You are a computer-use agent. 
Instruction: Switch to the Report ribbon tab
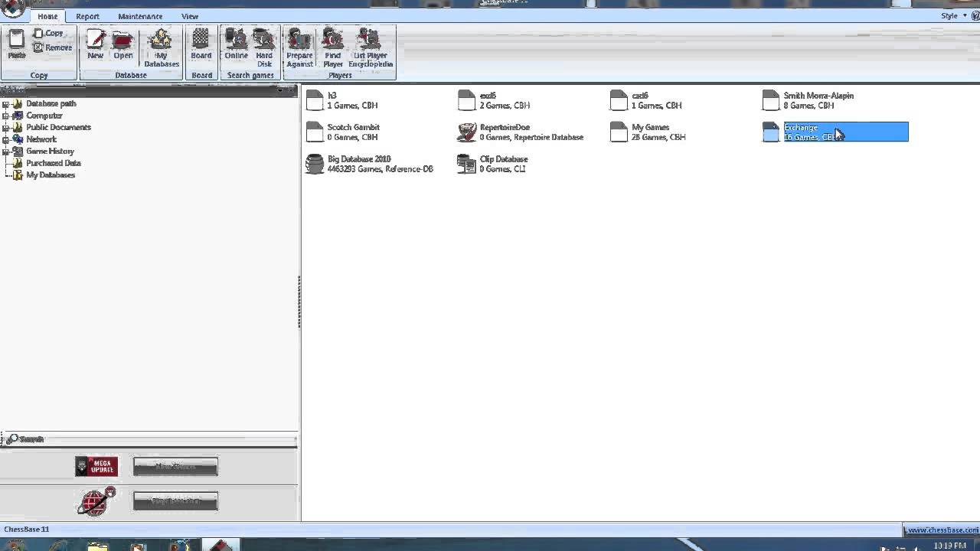87,16
